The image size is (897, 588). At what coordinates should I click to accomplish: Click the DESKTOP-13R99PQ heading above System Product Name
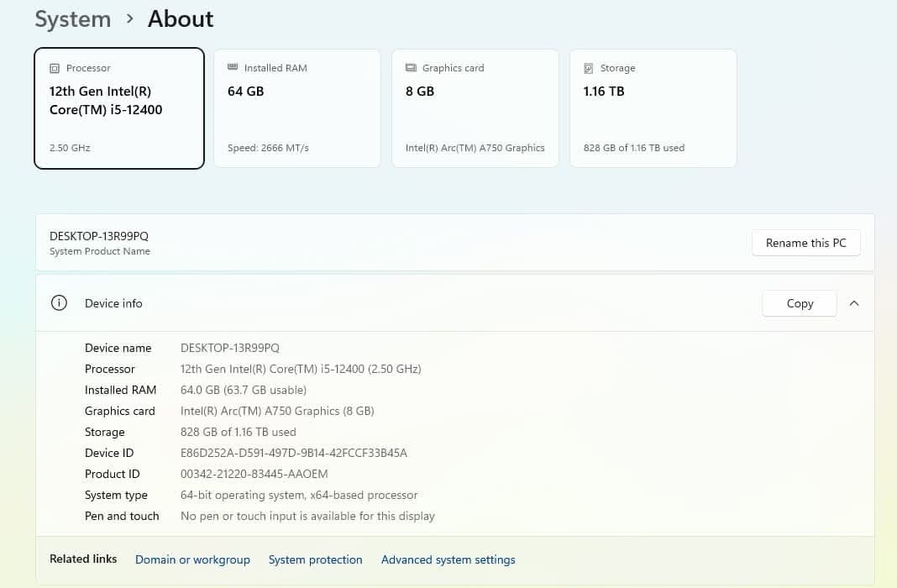[99, 236]
